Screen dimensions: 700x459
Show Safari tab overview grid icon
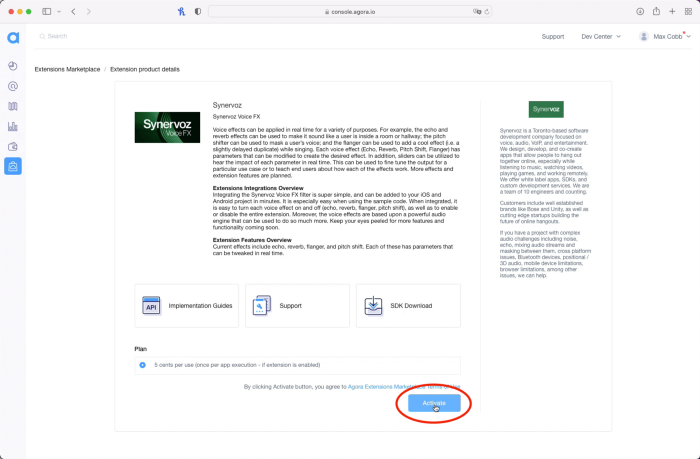688,12
